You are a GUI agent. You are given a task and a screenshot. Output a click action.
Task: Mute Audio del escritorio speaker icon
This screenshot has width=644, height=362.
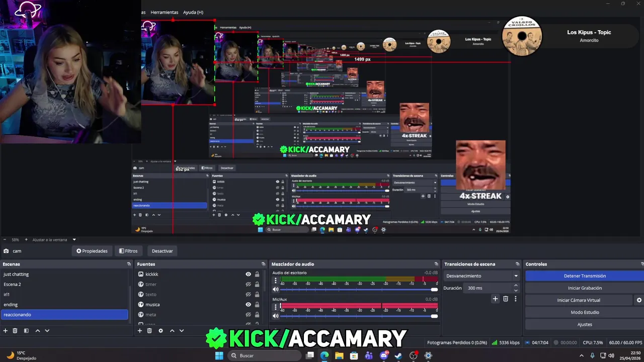coord(275,290)
